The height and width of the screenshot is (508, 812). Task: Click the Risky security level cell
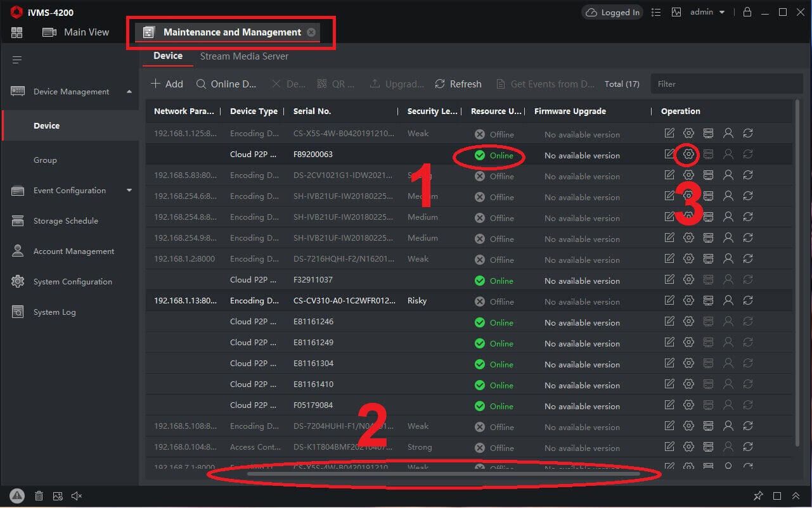(416, 300)
